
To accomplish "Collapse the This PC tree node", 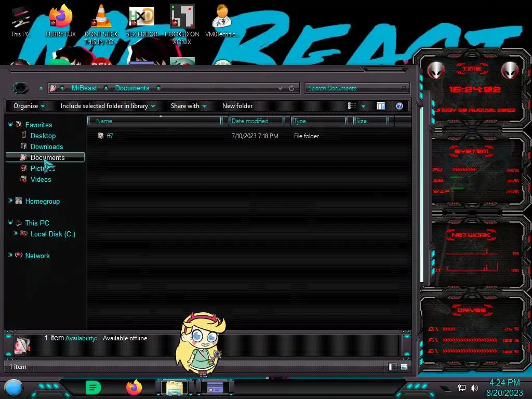I will click(10, 222).
